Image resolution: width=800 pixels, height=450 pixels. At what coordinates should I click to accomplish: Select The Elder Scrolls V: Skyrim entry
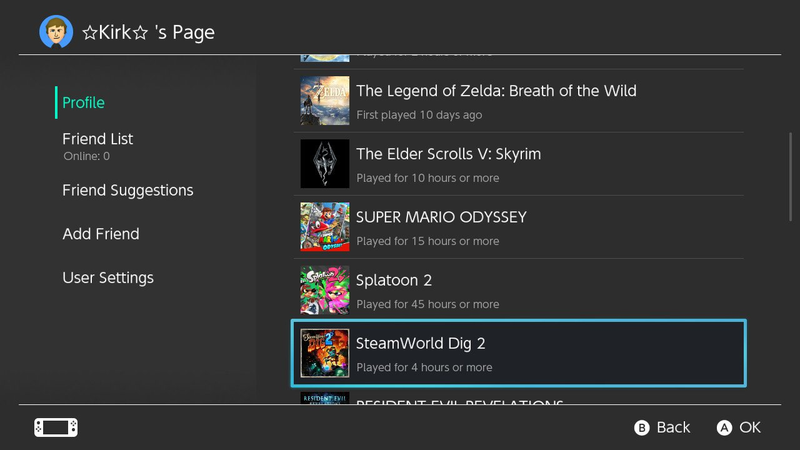coord(518,164)
